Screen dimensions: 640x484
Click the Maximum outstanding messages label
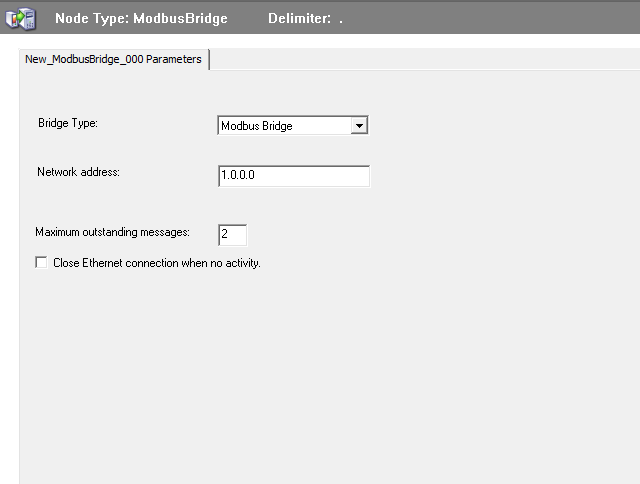[112, 232]
